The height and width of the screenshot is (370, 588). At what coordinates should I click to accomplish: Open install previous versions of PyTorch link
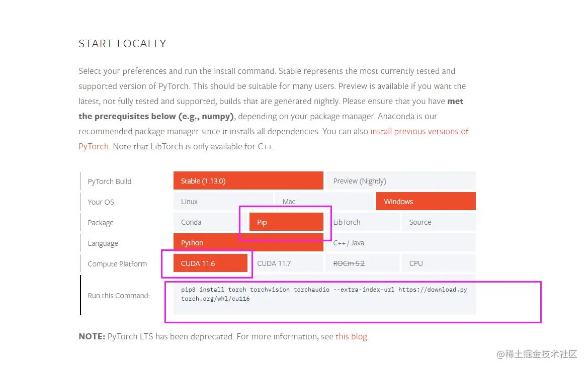[x=419, y=132]
